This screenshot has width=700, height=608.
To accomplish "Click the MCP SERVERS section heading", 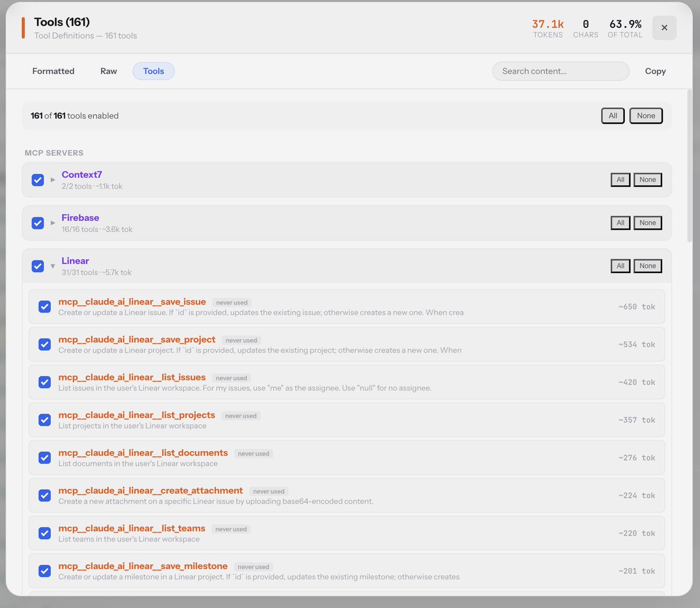I will coord(54,153).
